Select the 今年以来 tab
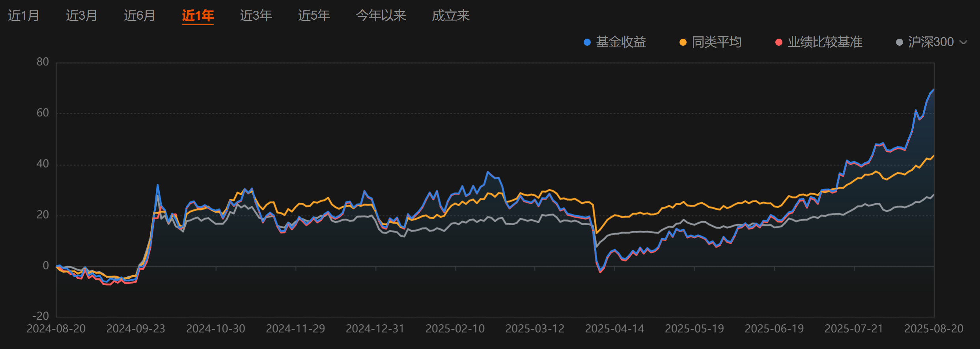The image size is (980, 349). tap(381, 15)
